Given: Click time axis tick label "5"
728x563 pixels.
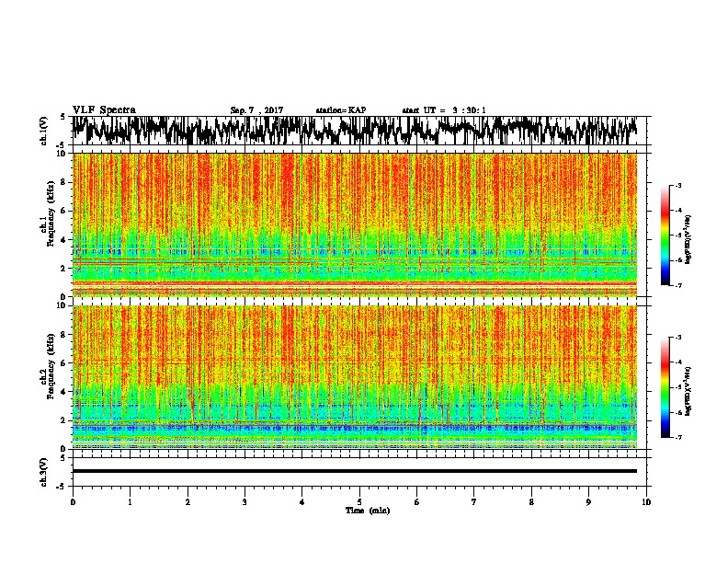Looking at the screenshot, I should pos(359,501).
